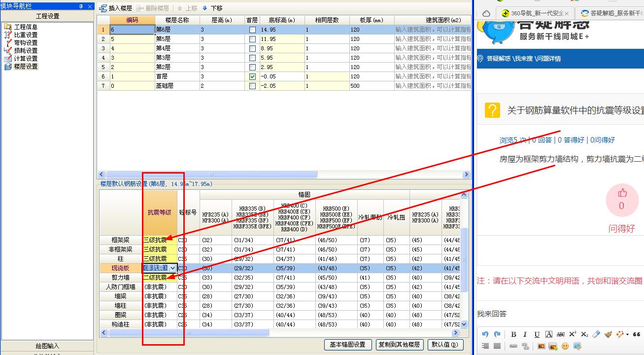Toggle 首层 checkbox for 第5层 row

click(x=252, y=39)
